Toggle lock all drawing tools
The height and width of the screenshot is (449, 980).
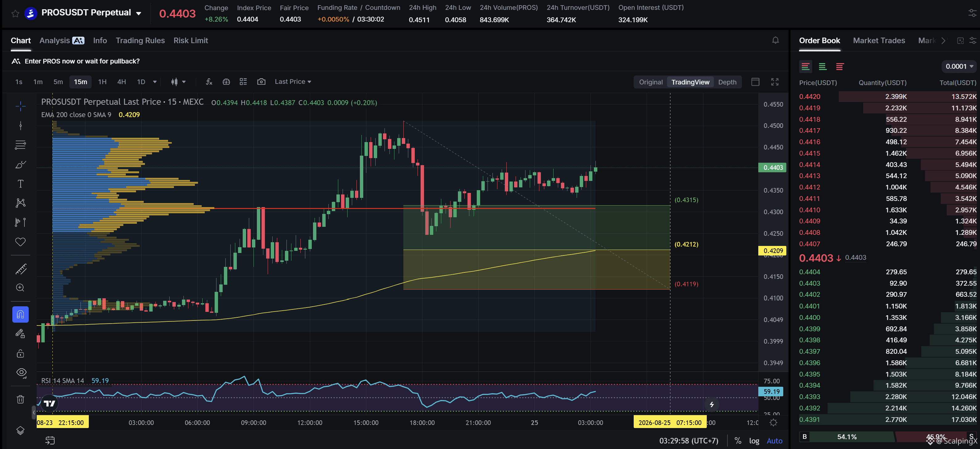tap(21, 353)
